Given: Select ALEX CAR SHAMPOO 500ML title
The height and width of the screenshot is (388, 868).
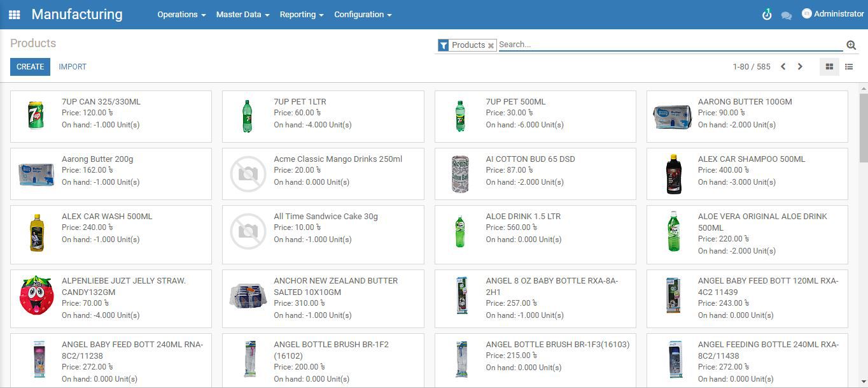Looking at the screenshot, I should pyautogui.click(x=752, y=159).
